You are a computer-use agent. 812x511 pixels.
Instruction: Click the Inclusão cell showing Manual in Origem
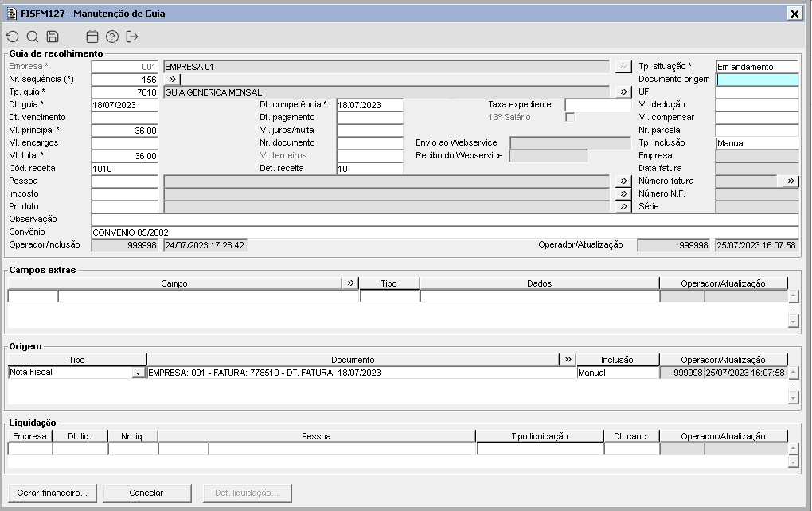tap(618, 373)
